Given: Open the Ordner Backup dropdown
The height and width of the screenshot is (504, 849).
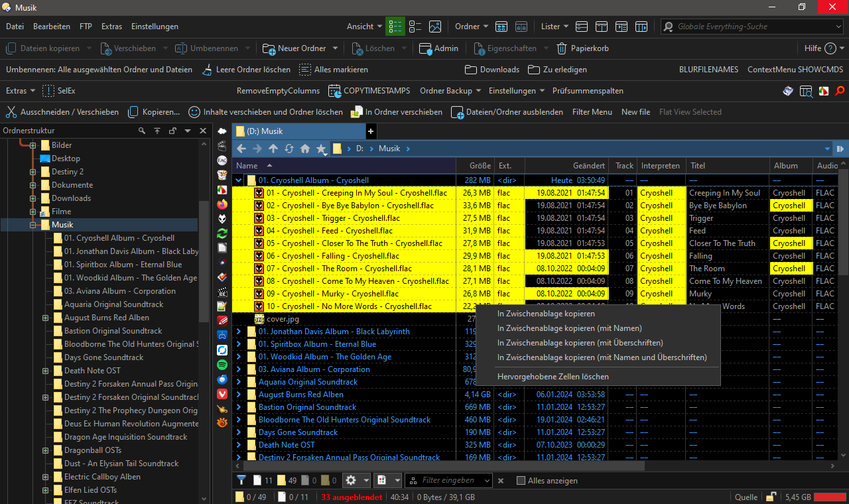Looking at the screenshot, I should [450, 91].
